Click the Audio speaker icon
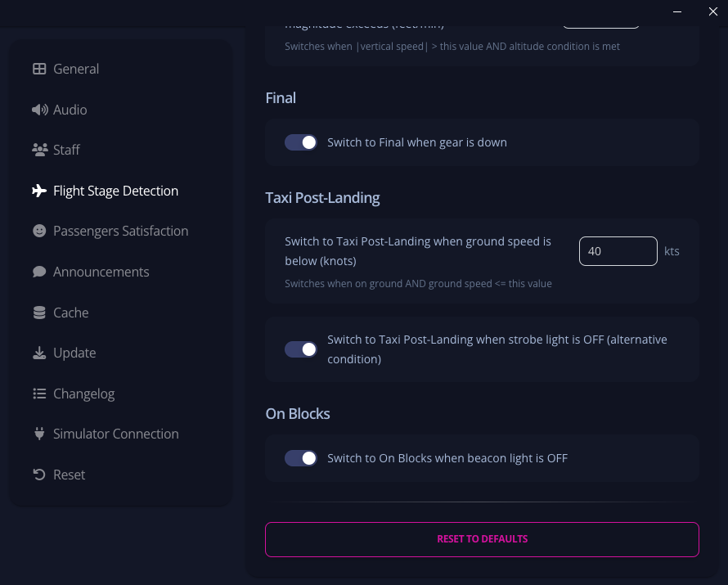728x585 pixels. coord(39,110)
